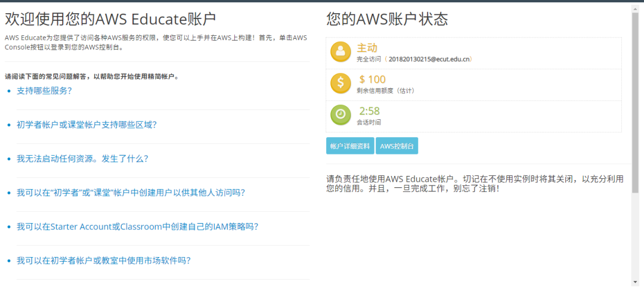Image resolution: width=644 pixels, height=291 pixels.
Task: Open FAQ about creating your own IAM policies
Action: coord(137,227)
